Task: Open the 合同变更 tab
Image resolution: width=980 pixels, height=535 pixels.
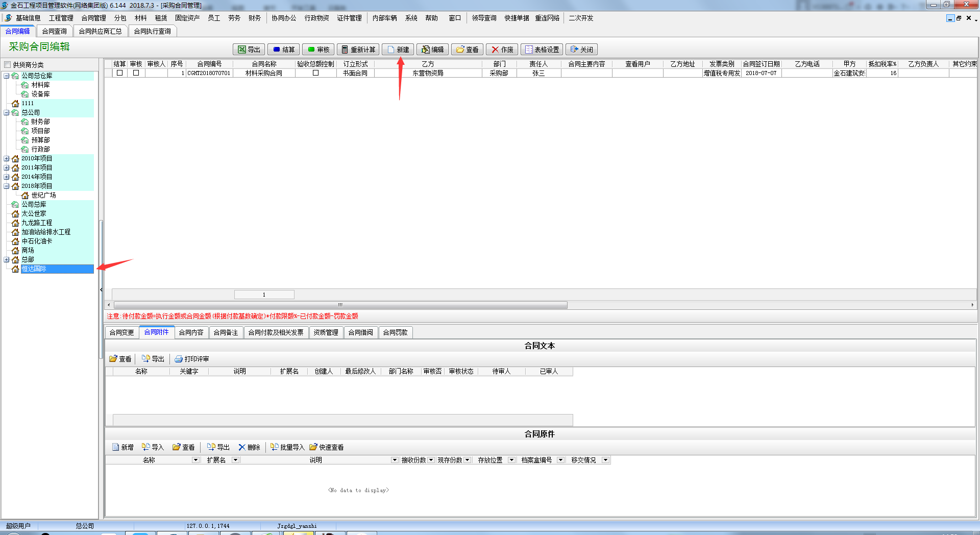Action: 121,332
